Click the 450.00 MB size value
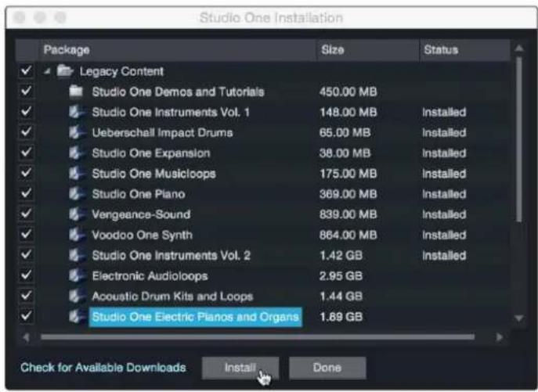This screenshot has height=392, width=538. pos(348,92)
